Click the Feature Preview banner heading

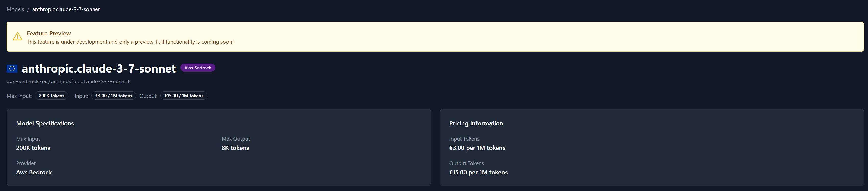[x=49, y=33]
